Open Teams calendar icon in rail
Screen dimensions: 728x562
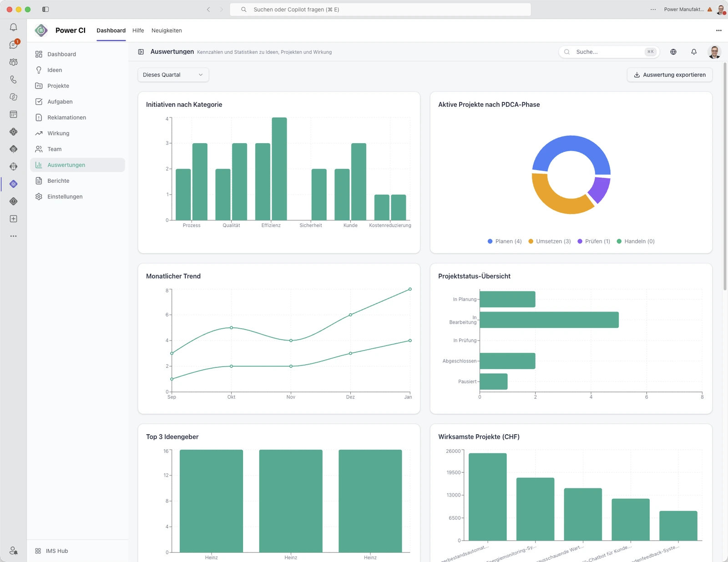pos(13,114)
